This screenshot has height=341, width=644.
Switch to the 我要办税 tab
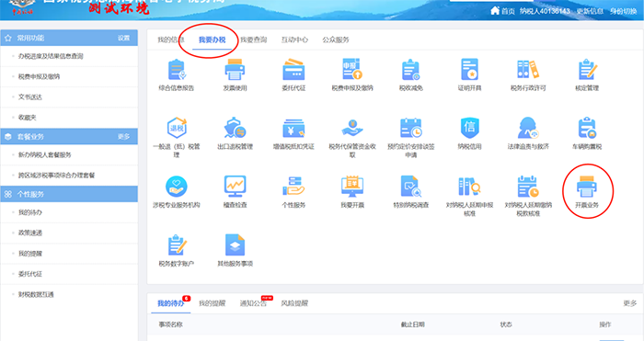pyautogui.click(x=212, y=40)
